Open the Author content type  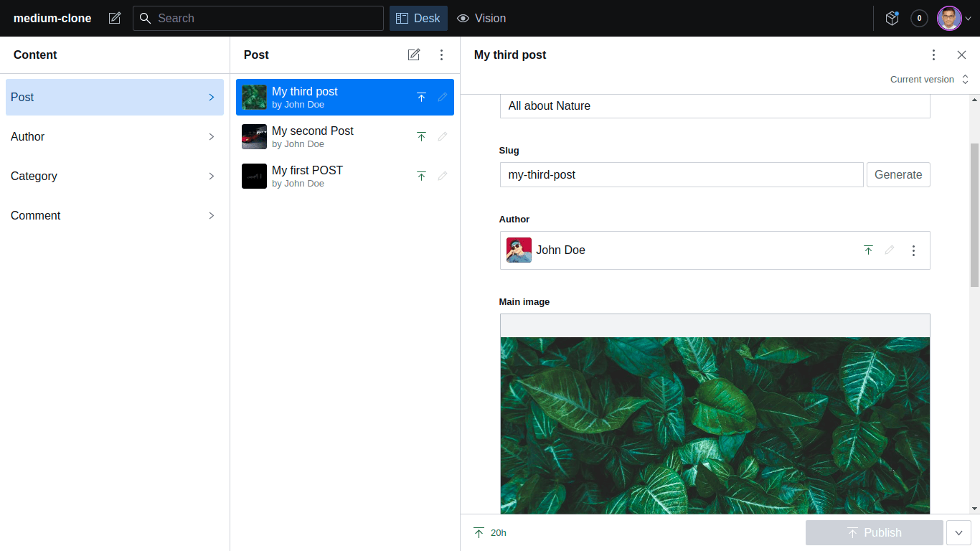point(115,136)
